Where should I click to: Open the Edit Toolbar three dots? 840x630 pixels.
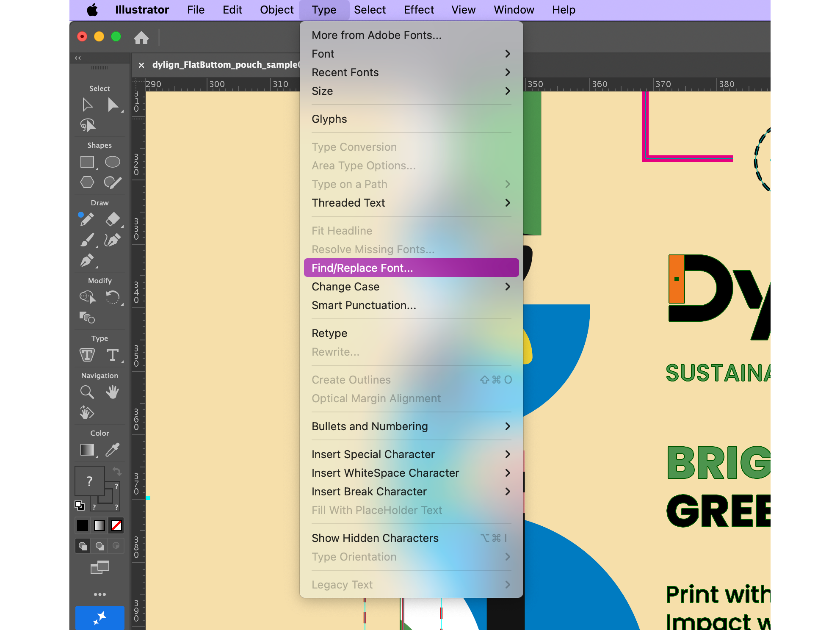pyautogui.click(x=99, y=594)
